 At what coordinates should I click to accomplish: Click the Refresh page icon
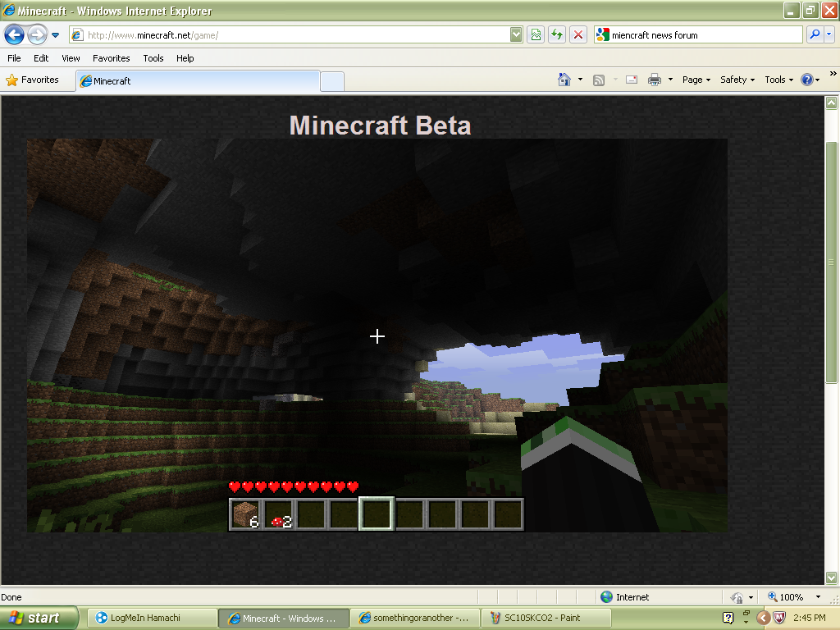[x=557, y=35]
